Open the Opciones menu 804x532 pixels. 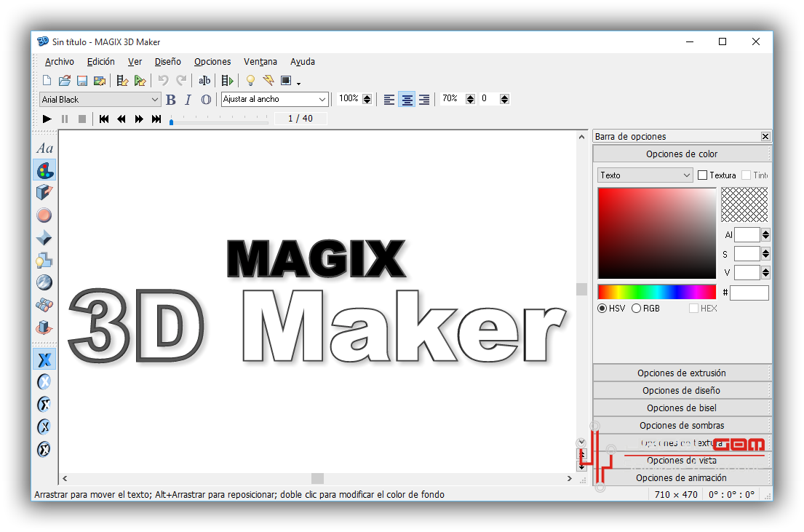click(x=212, y=62)
